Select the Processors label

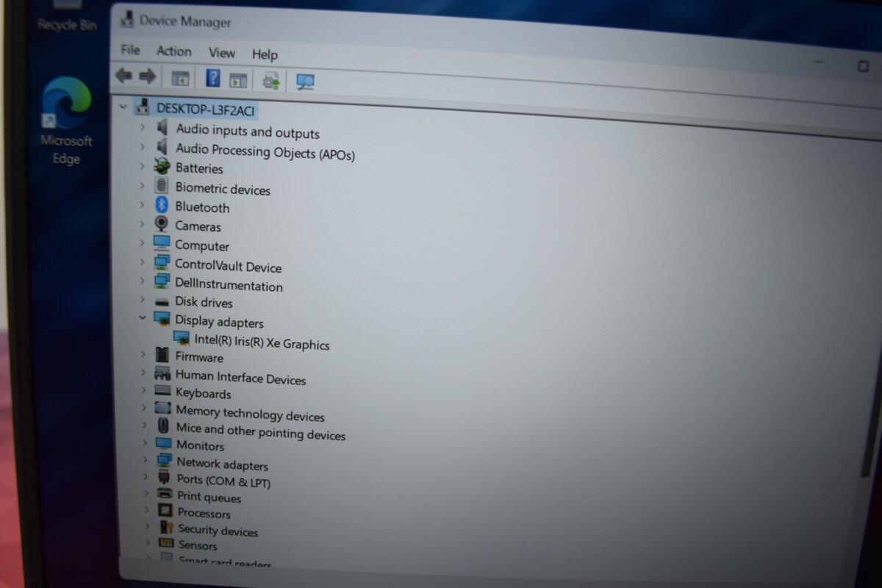pos(204,513)
